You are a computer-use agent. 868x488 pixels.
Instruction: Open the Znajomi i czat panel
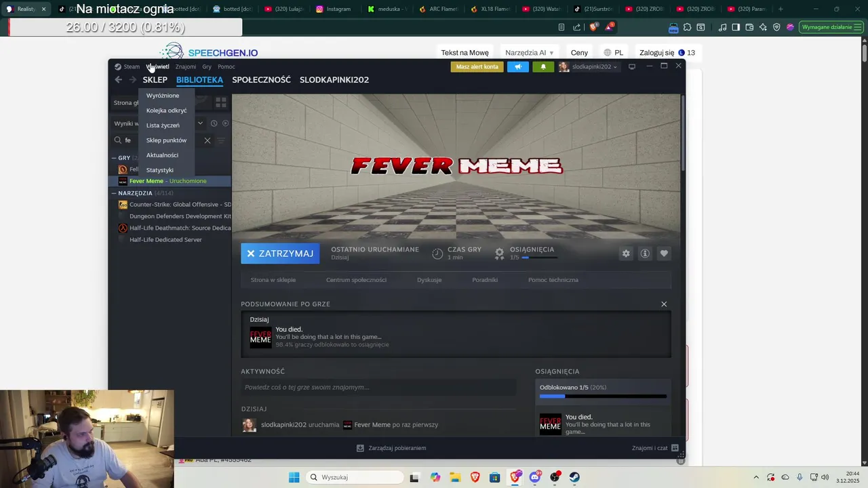pos(655,448)
